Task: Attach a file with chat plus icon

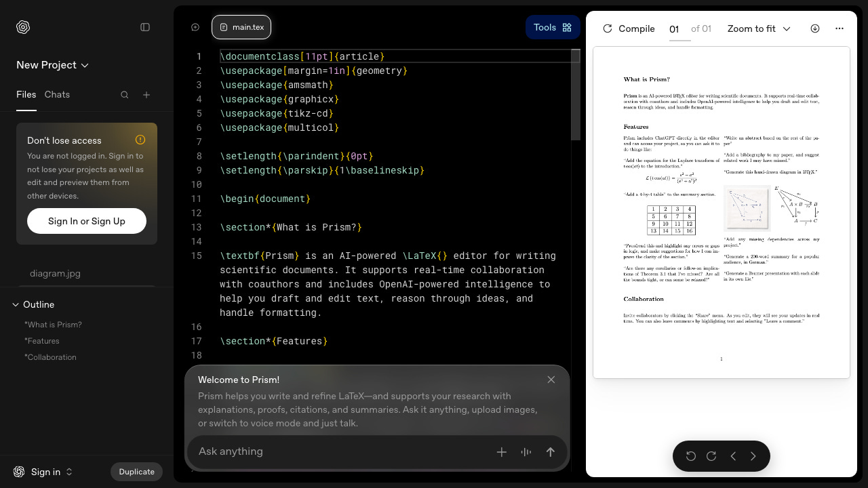Action: [502, 452]
